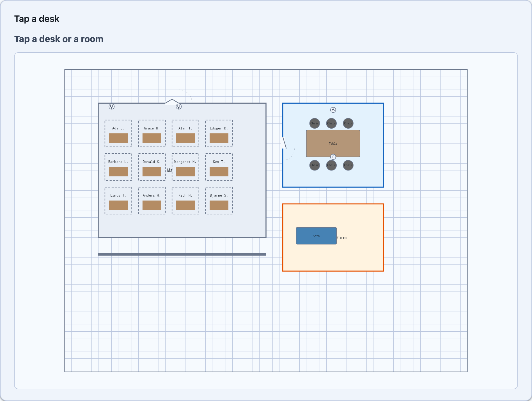Pick Ken T.'s desk
532x401 pixels.
[219, 167]
